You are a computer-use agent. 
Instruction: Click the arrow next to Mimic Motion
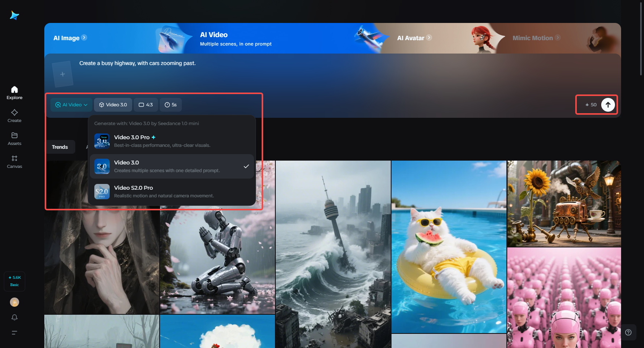558,37
